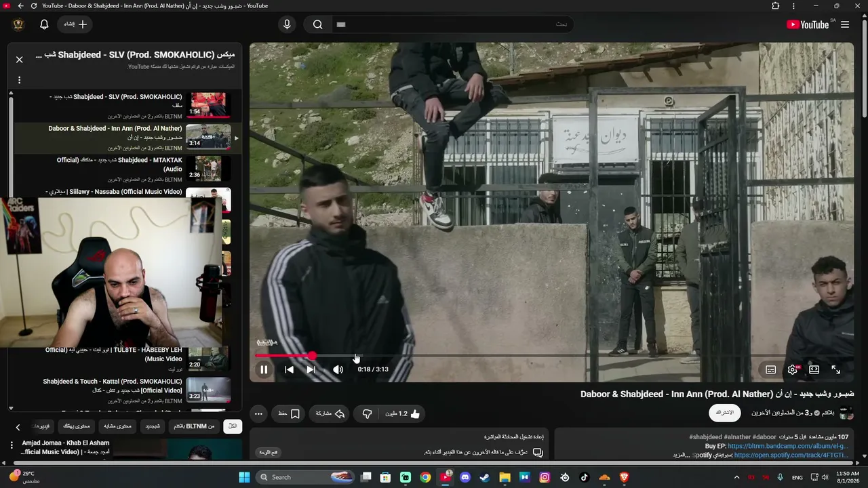
Task: Skip to previous video in player
Action: (290, 369)
